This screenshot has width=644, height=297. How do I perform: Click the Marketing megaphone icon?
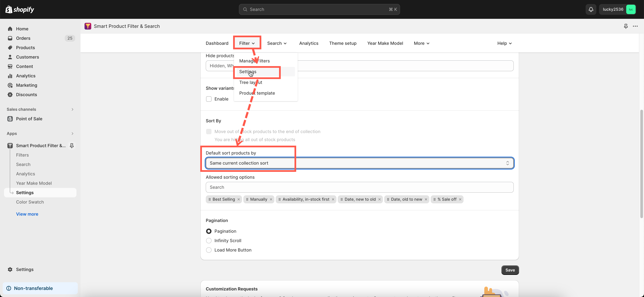pos(10,85)
